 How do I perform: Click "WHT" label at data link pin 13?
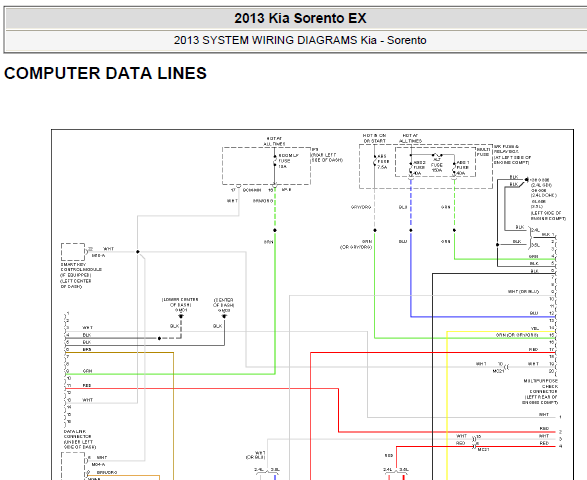[88, 400]
